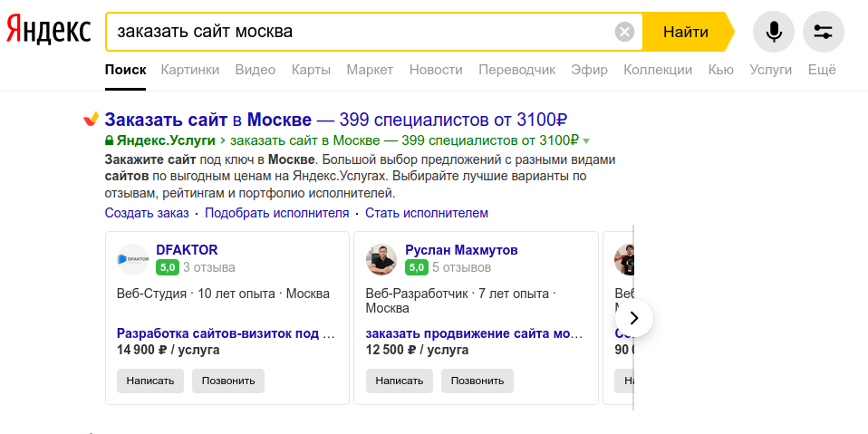Open the заказать продвижение сайта service link

pos(475,333)
